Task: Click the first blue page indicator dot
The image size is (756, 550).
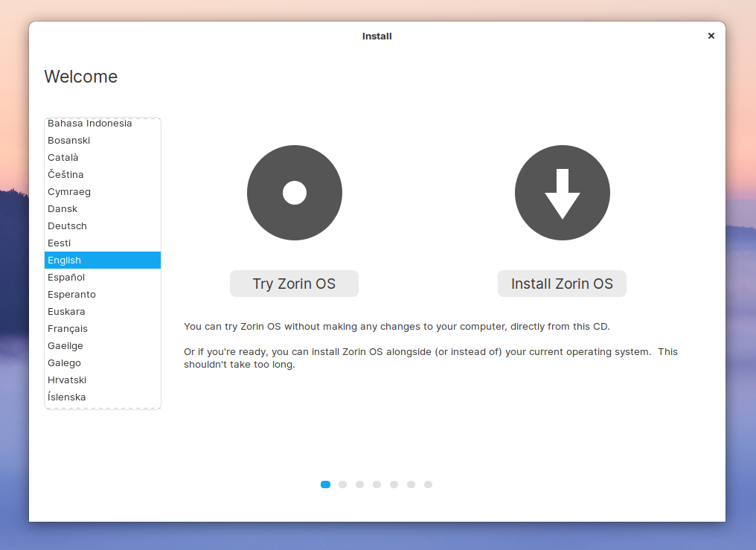Action: (325, 485)
